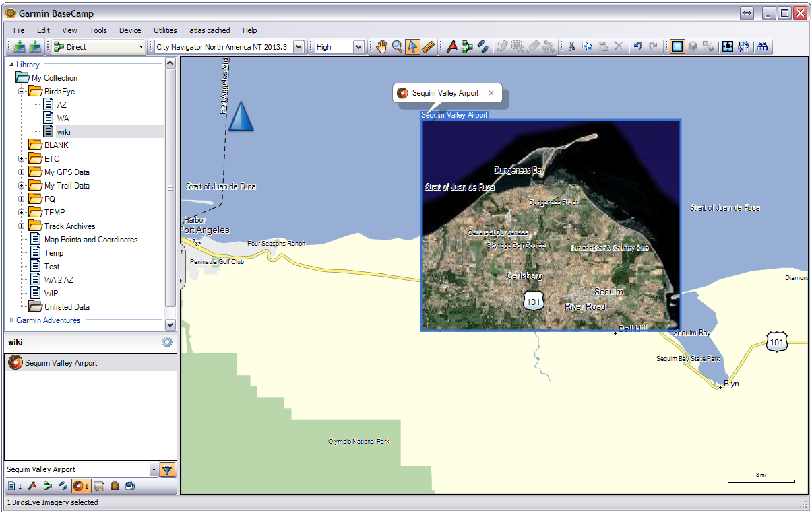Click the Find binoculars icon
Screen dimensions: 812x513
click(x=763, y=46)
